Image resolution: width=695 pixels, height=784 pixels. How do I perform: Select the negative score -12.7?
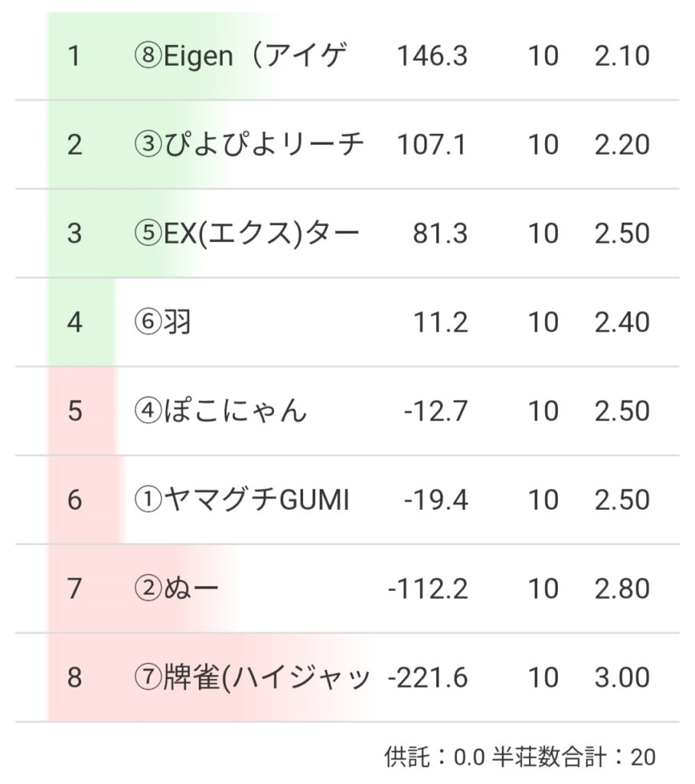436,411
